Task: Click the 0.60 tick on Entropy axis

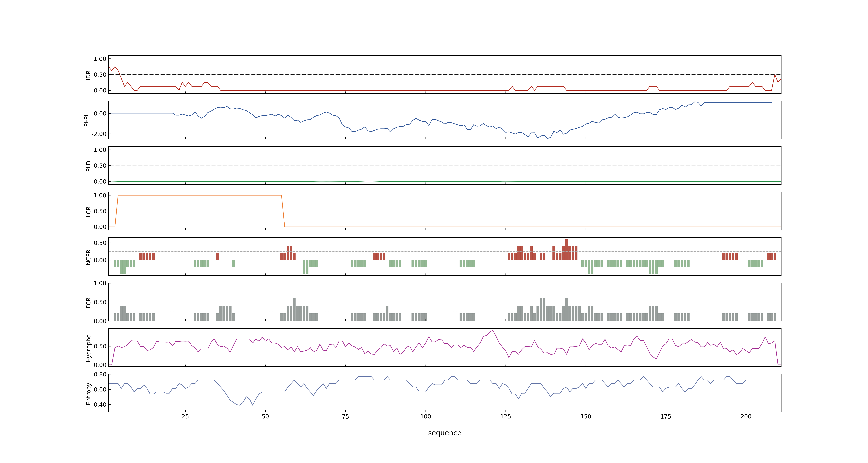Action: [x=100, y=389]
